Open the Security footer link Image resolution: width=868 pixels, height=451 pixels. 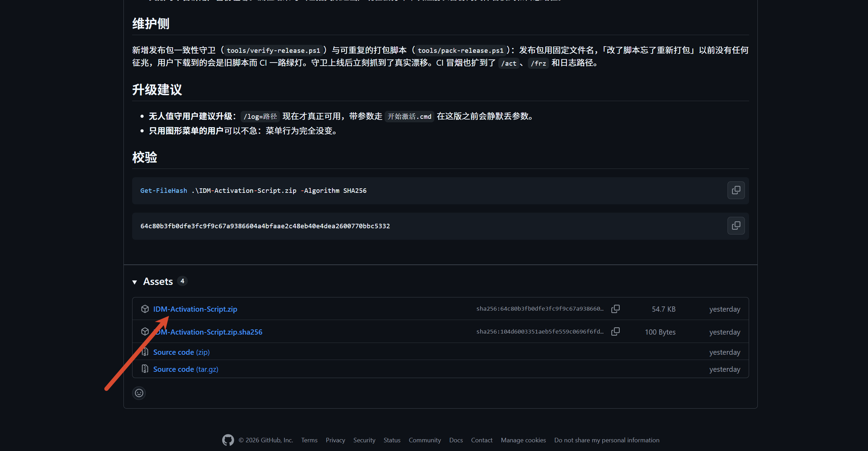tap(364, 440)
